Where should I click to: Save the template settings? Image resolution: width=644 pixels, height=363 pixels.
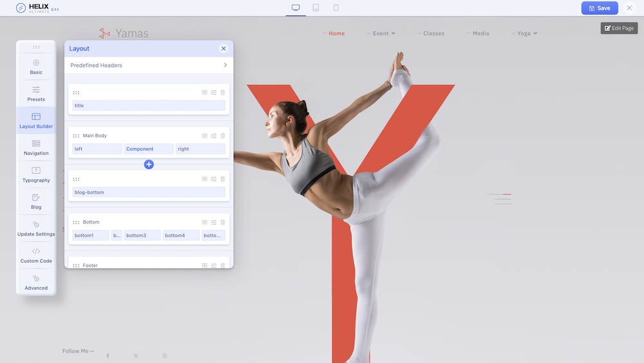coord(599,8)
